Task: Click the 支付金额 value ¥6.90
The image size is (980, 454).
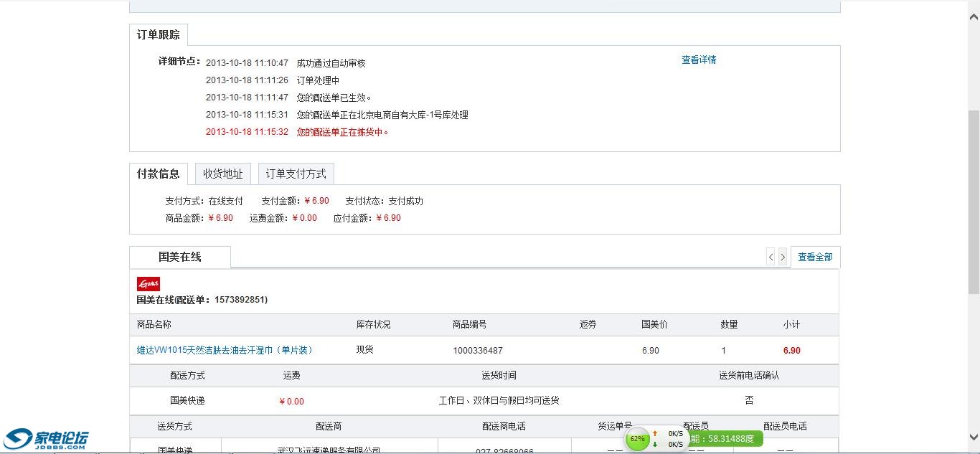Action: click(x=317, y=201)
